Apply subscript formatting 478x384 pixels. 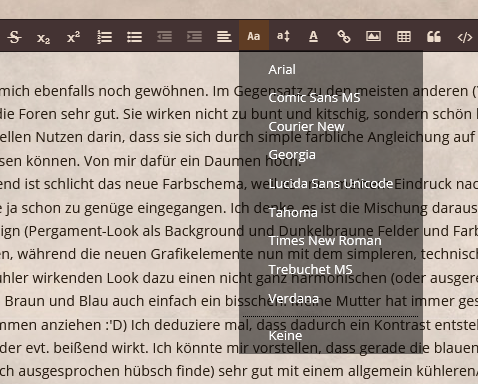click(x=44, y=37)
